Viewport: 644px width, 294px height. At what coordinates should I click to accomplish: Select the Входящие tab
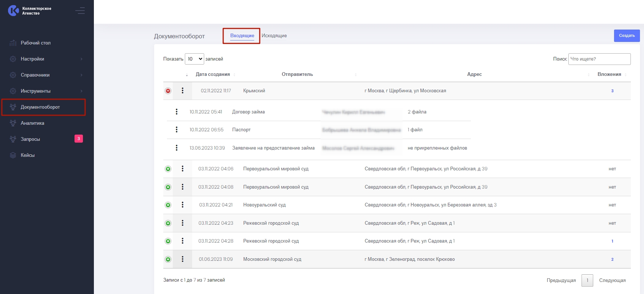(242, 36)
